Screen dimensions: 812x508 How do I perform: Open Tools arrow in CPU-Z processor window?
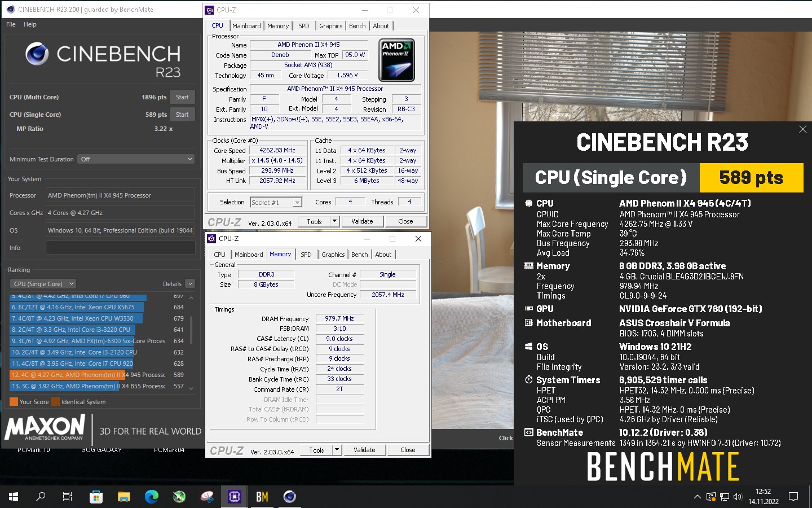click(x=334, y=221)
